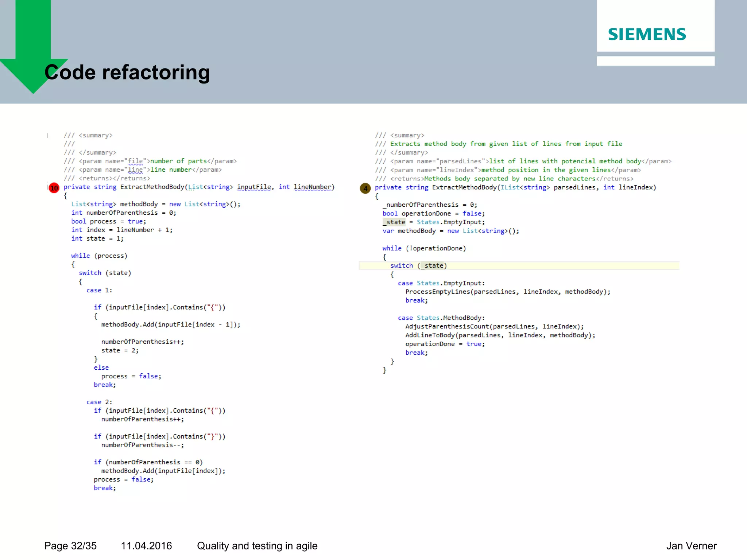Click 'bool process = true;' line
This screenshot has width=747, height=560.
pyautogui.click(x=109, y=221)
